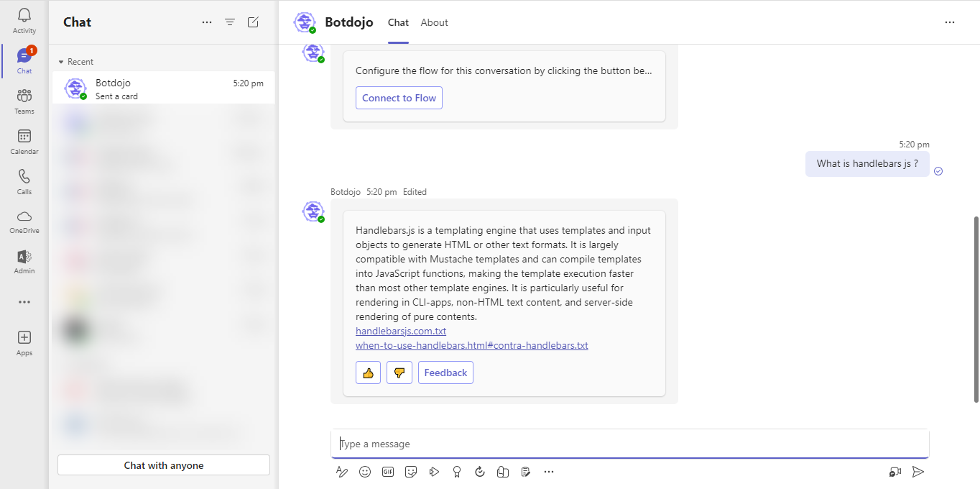Show more apps via sidebar ellipsis
This screenshot has width=980, height=489.
[24, 302]
